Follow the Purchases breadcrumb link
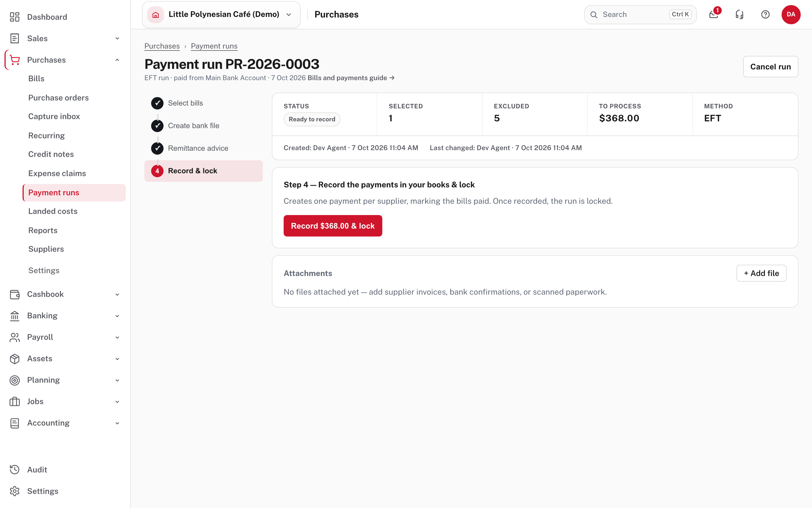This screenshot has width=812, height=508. point(162,46)
